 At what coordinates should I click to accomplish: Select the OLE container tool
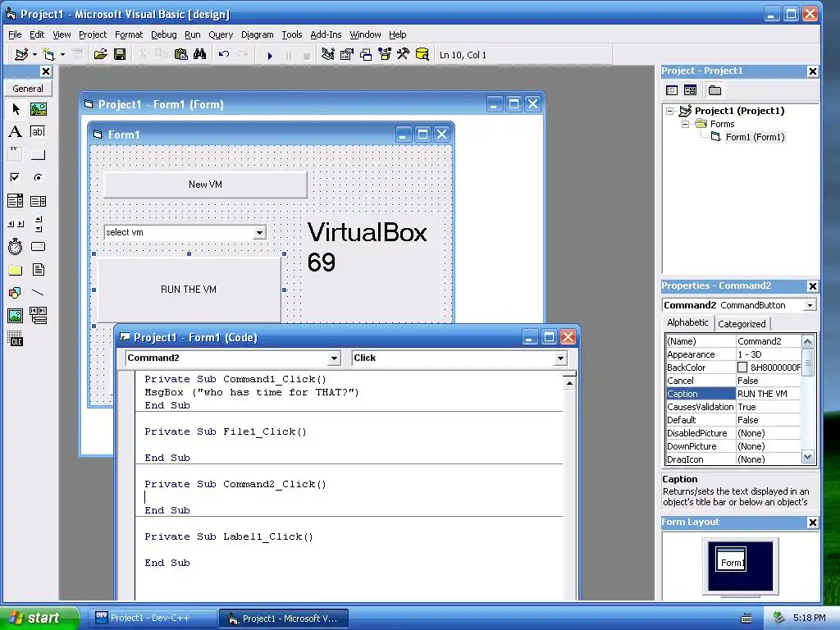(x=16, y=339)
